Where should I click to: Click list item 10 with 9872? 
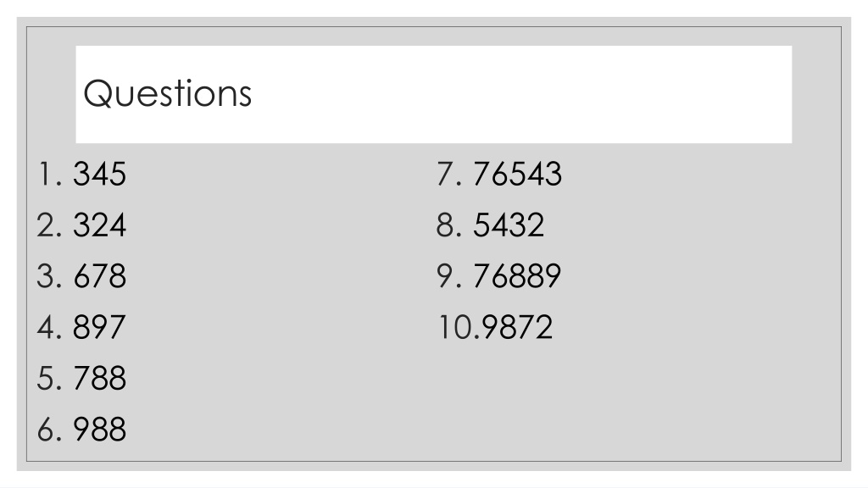(495, 326)
